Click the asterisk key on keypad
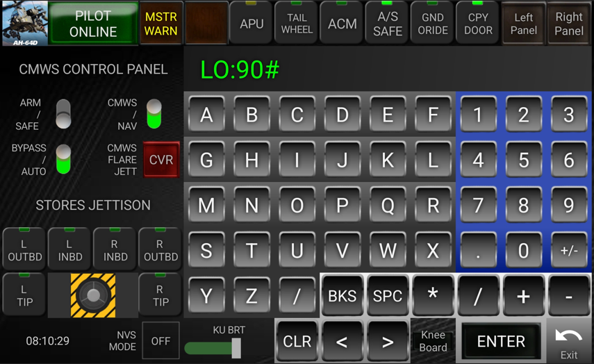This screenshot has height=364, width=594. pyautogui.click(x=433, y=295)
